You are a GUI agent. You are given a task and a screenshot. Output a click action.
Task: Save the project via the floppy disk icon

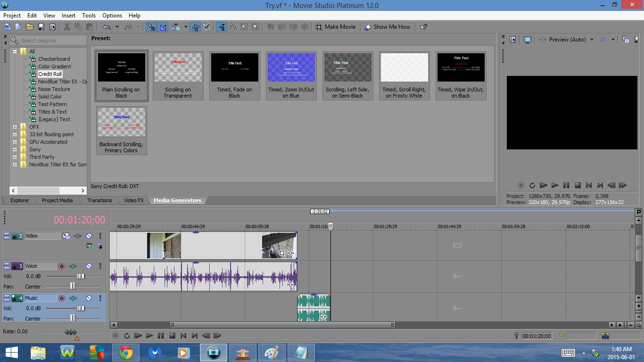pos(41,27)
